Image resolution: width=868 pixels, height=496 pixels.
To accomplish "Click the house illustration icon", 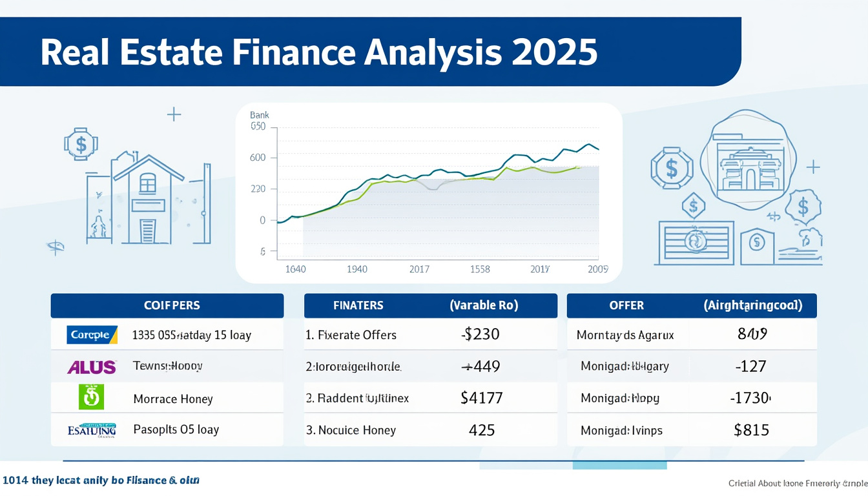I will [147, 200].
